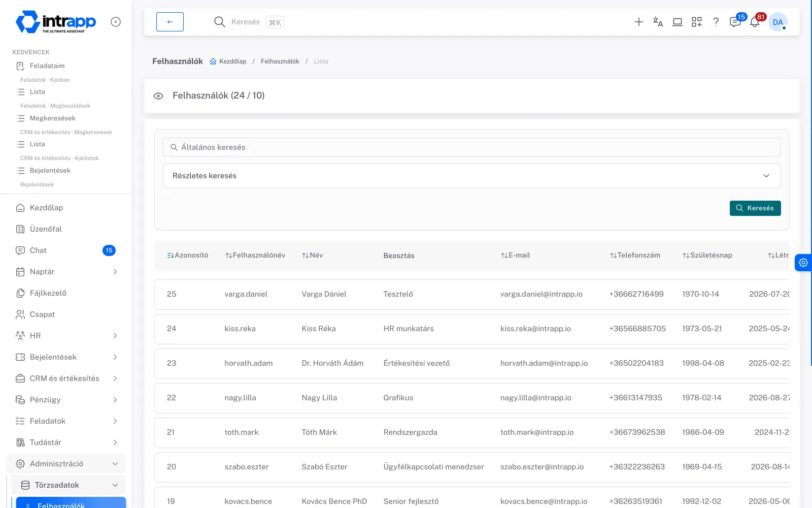This screenshot has height=508, width=812.
Task: Toggle the eye icon beside Felhasználók title
Action: pos(158,96)
